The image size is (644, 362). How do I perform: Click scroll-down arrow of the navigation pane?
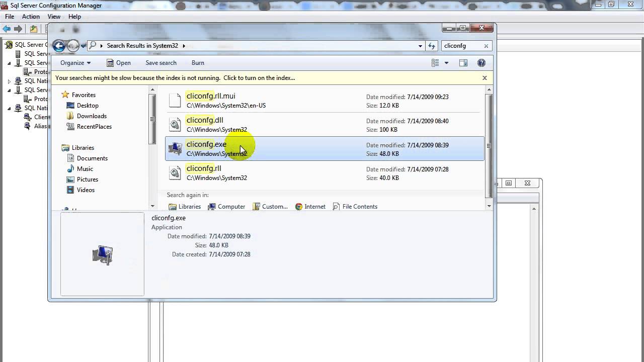point(152,206)
